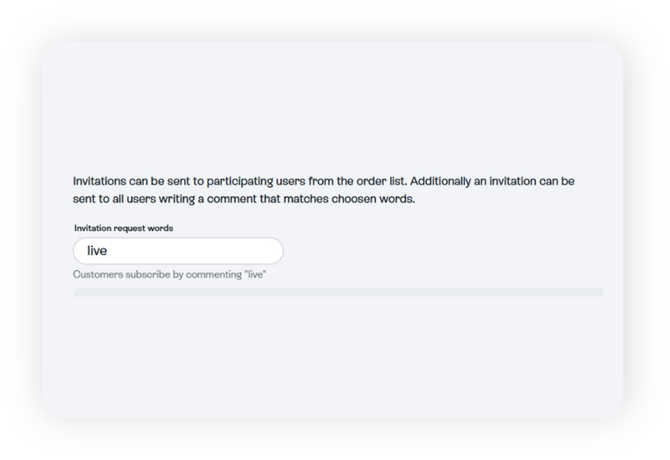
Task: Click the quoted "live" in the helper text
Action: pos(255,274)
